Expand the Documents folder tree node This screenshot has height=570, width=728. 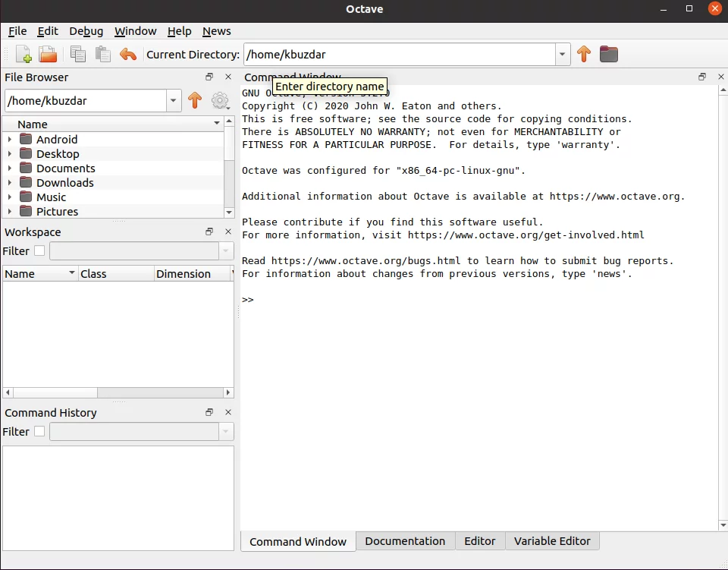(10, 168)
